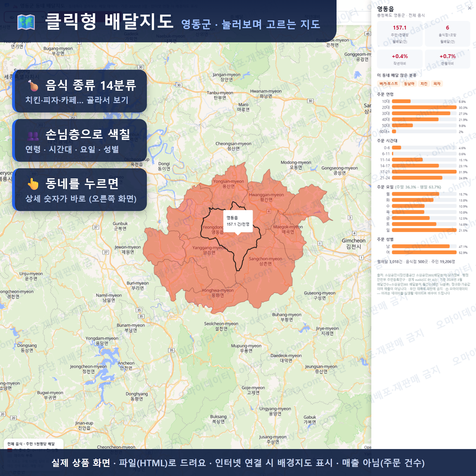476x476 pixels.
Task: Select the Yanggang-myeon region on the map
Action: [209, 250]
